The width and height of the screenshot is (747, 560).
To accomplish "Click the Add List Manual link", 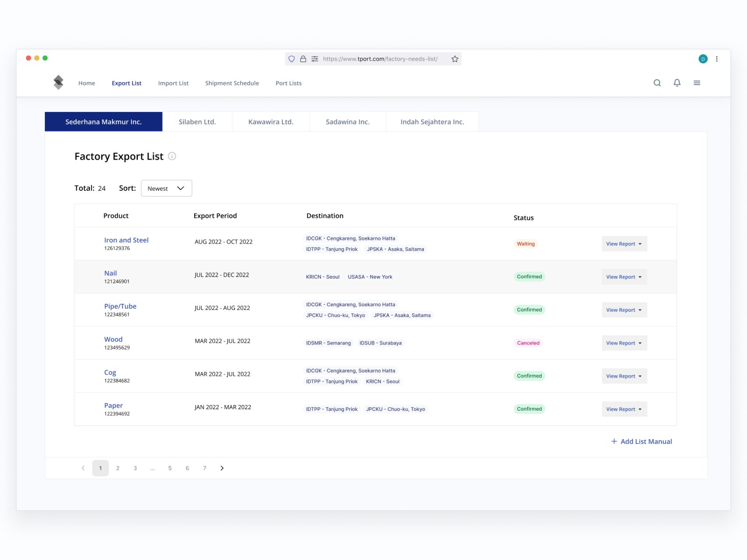I will tap(641, 441).
